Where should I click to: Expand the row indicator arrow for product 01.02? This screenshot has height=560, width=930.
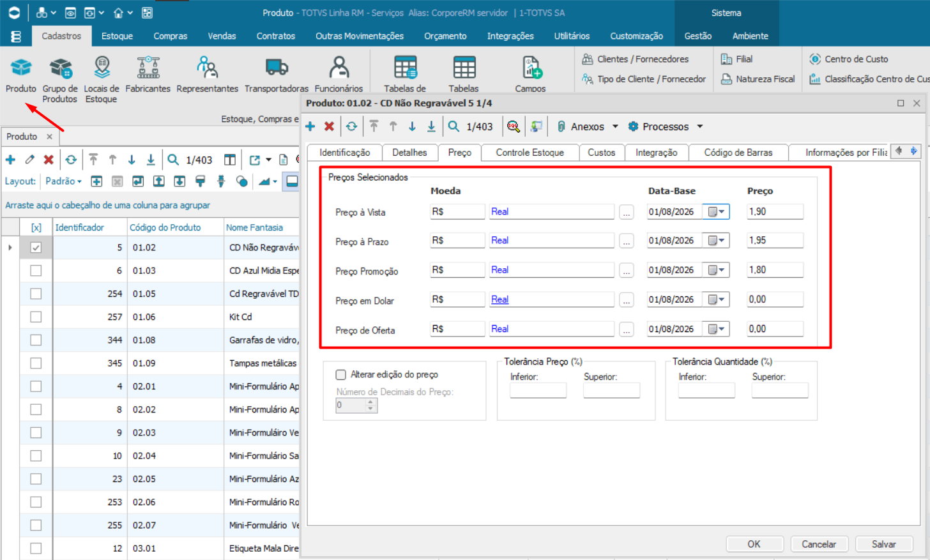pyautogui.click(x=10, y=248)
